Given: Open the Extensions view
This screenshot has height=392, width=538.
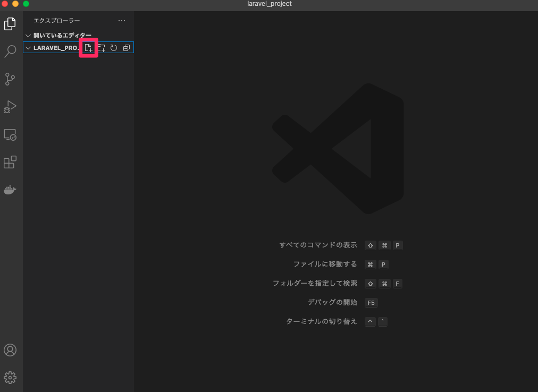Looking at the screenshot, I should tap(10, 162).
